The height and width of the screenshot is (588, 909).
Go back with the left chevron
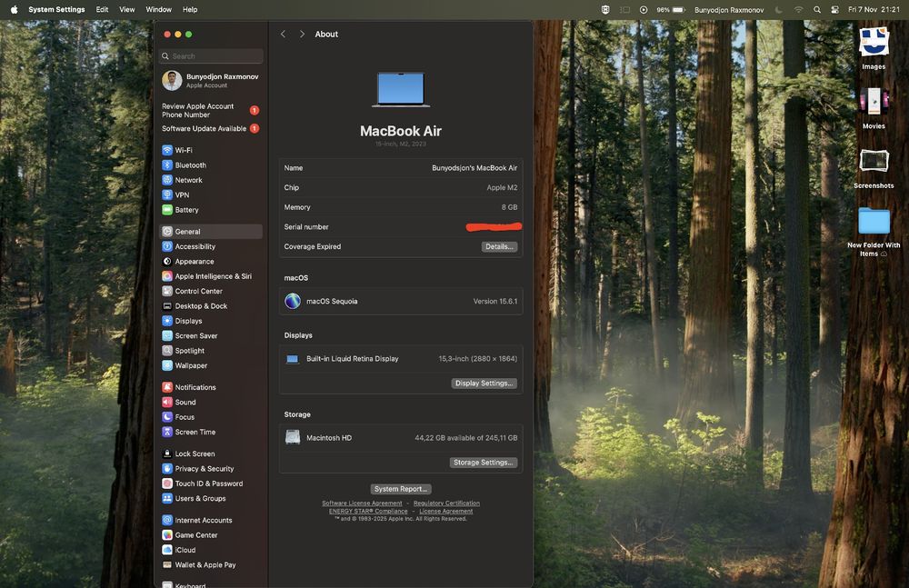coord(283,35)
